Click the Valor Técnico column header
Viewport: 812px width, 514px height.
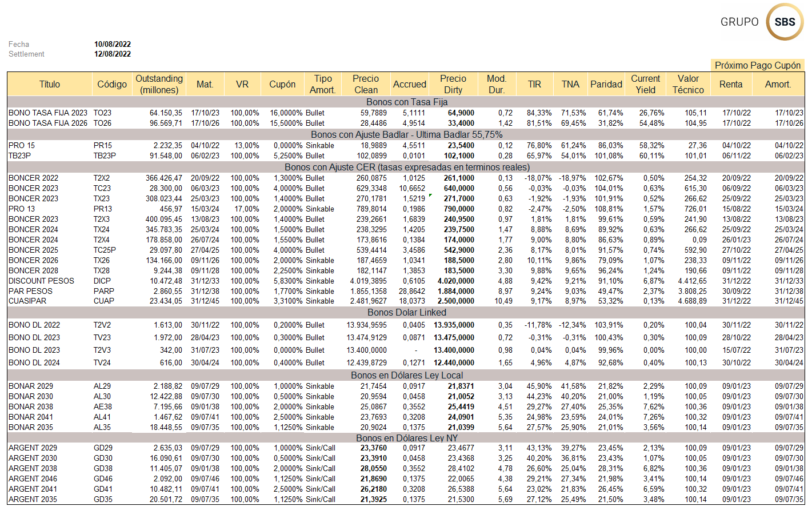pos(688,84)
